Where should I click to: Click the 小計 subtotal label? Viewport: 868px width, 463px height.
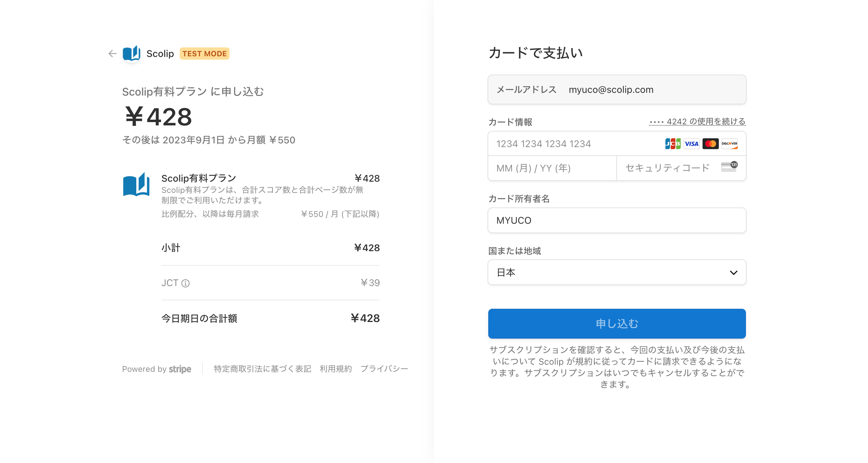click(171, 248)
